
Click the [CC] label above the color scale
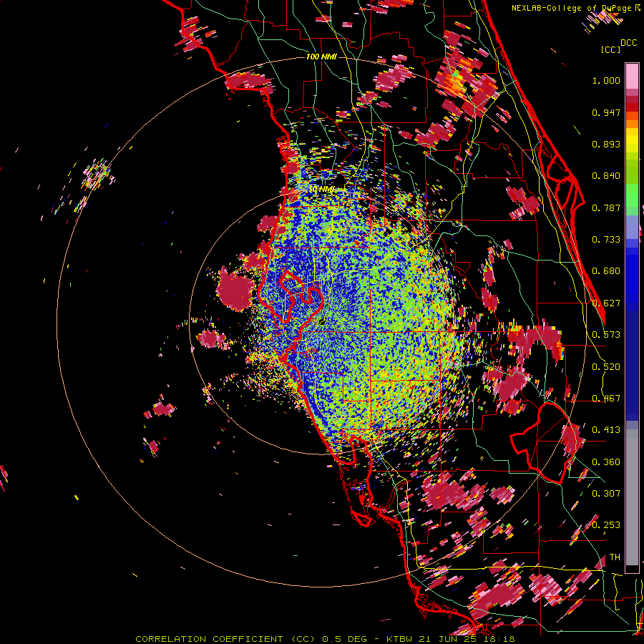(610, 49)
